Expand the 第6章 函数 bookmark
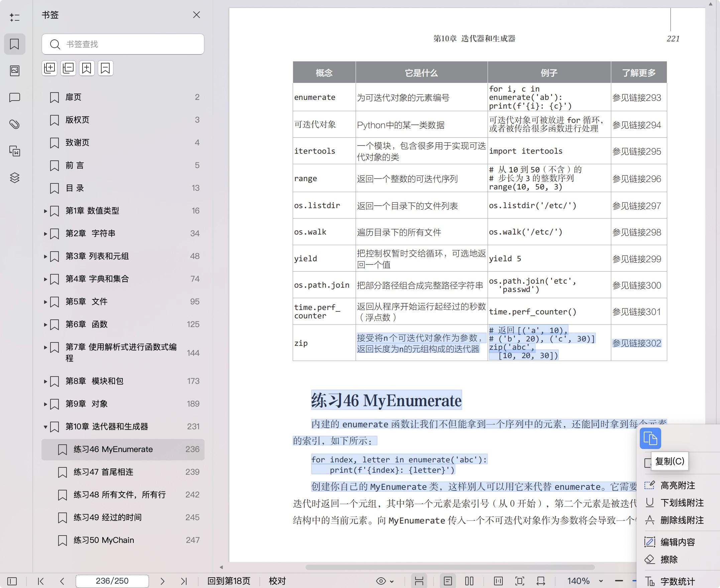 45,324
